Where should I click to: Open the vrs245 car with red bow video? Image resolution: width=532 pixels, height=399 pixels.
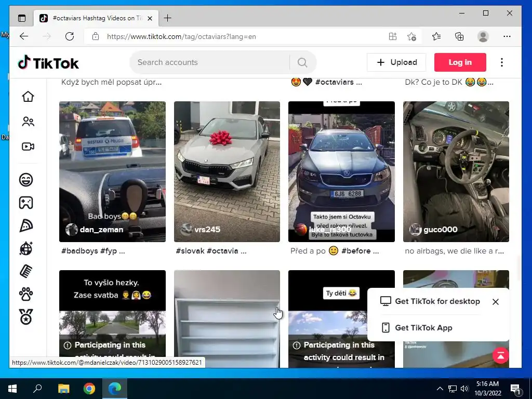(x=227, y=171)
